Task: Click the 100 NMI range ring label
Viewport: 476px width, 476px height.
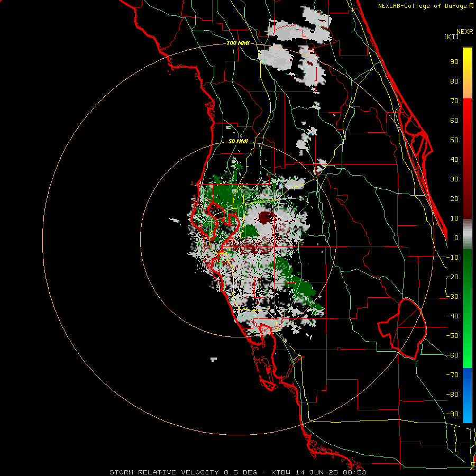Action: tap(238, 43)
